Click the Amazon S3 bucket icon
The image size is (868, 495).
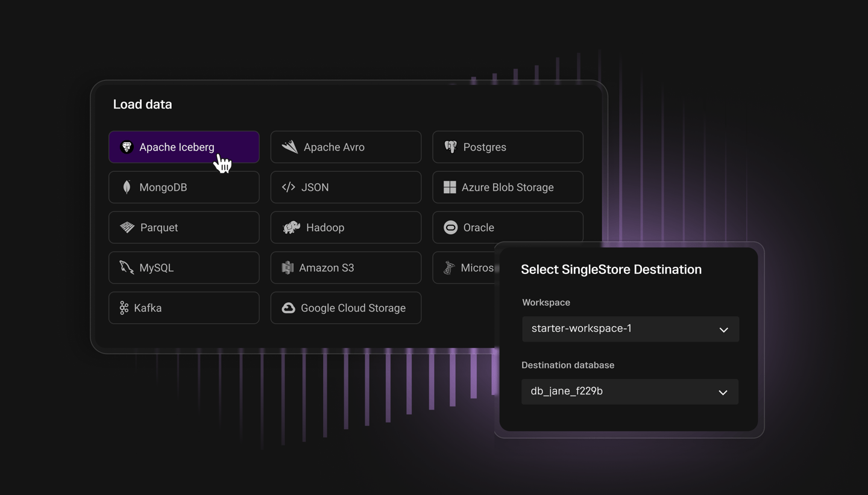(288, 267)
